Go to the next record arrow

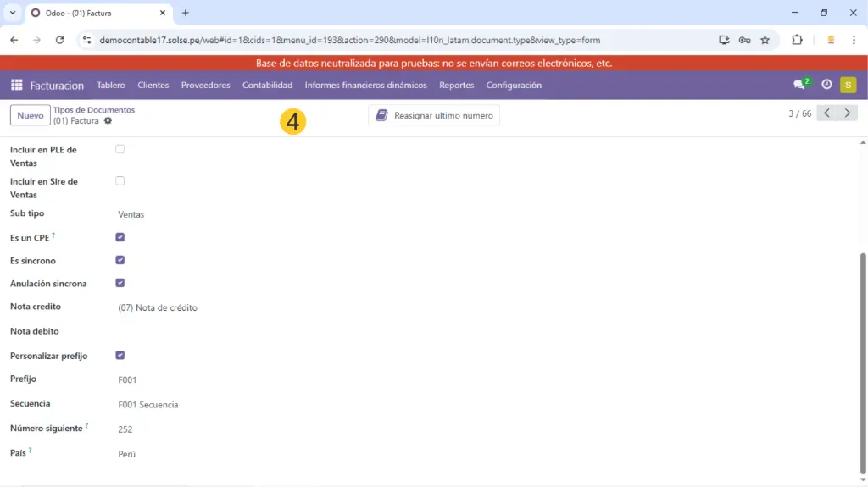[x=847, y=113]
